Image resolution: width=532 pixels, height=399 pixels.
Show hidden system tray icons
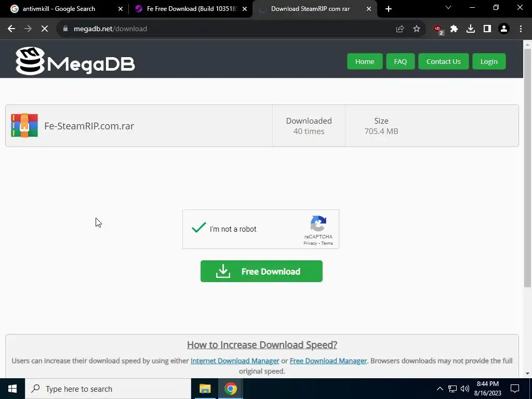[x=440, y=389]
